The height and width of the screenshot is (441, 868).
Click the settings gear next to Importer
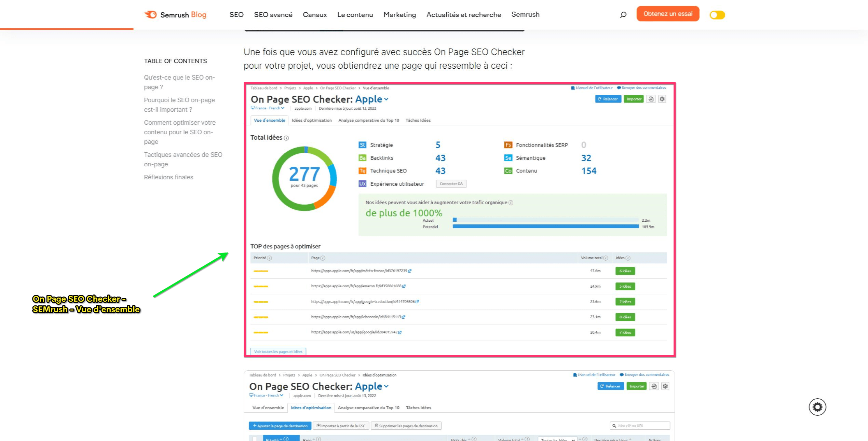[662, 99]
